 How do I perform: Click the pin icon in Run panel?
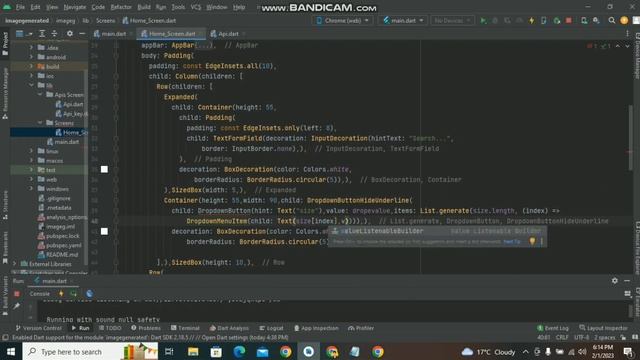(17, 306)
